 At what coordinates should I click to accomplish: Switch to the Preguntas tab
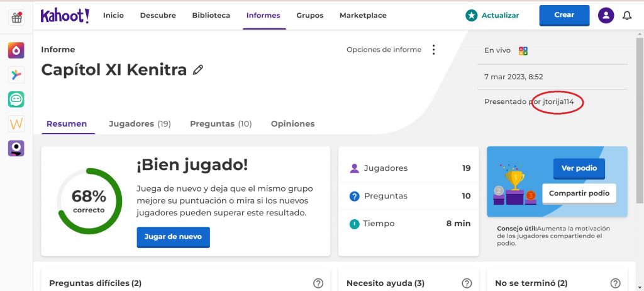coord(221,124)
